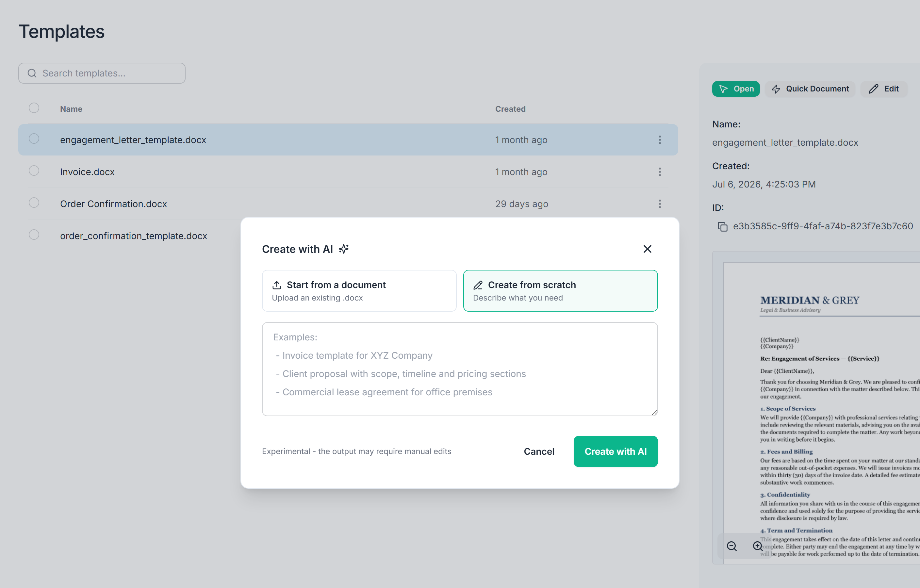Click the Search templates field
Screen dimensions: 920x588
pos(102,73)
